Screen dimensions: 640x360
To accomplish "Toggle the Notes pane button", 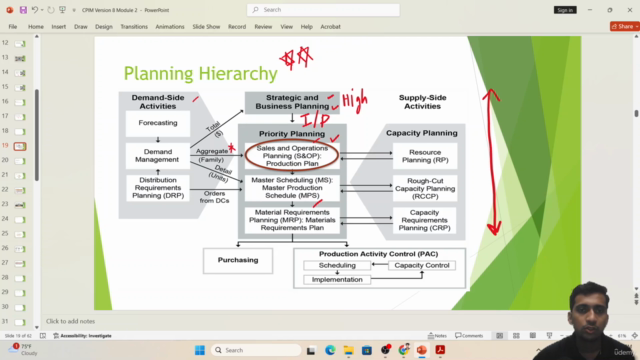I will pyautogui.click(x=437, y=336).
